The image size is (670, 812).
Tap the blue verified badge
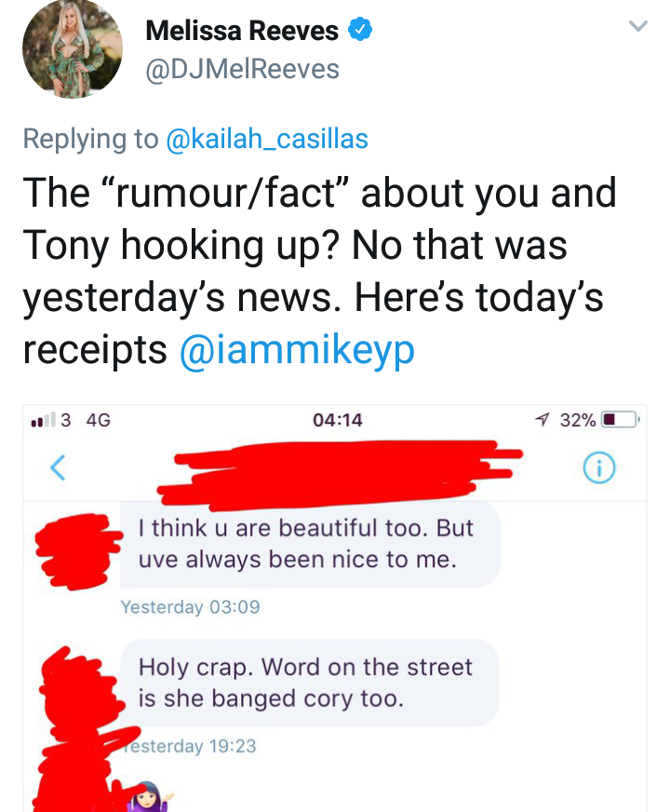[360, 30]
